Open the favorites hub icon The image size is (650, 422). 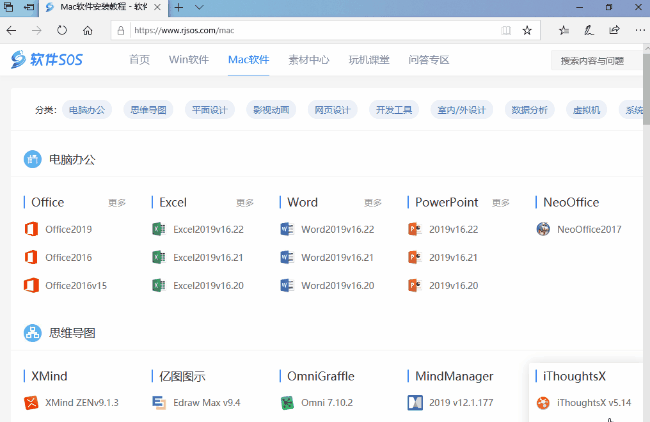click(563, 30)
